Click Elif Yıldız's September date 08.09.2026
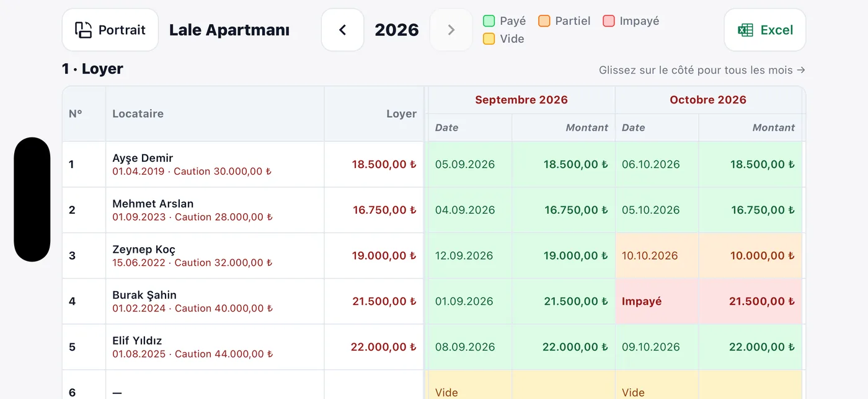 coord(465,347)
